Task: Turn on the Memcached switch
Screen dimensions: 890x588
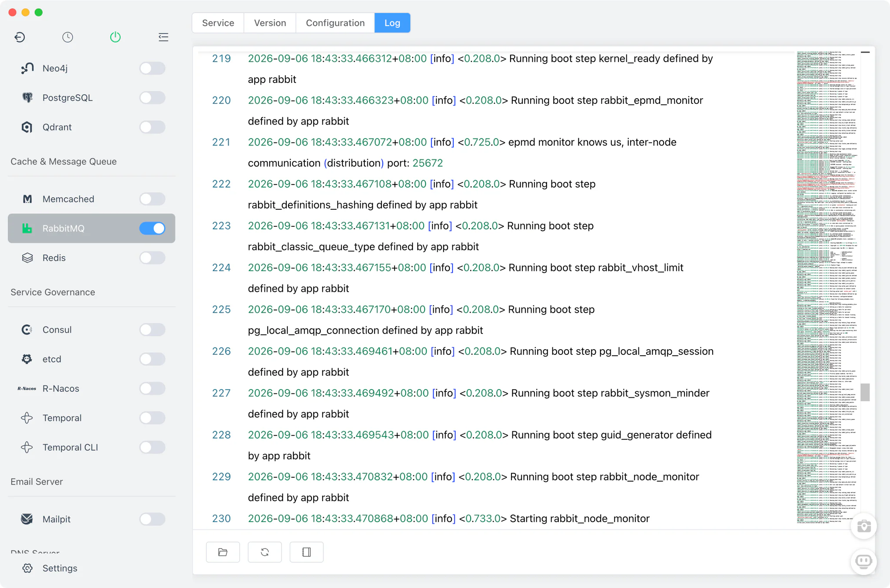Action: 153,199
